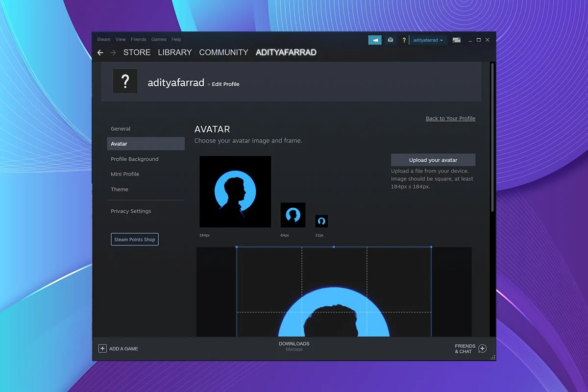Click the plus icon for Add a Game
The width and height of the screenshot is (588, 392).
(102, 348)
